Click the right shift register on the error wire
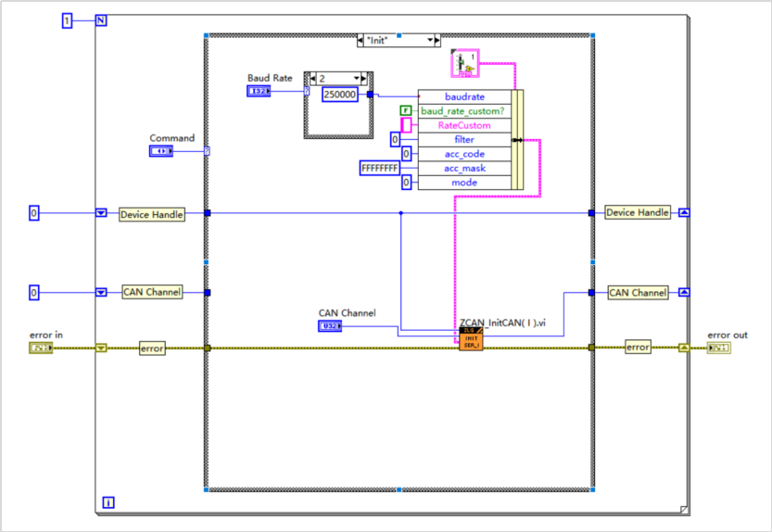Screen dimensions: 772x532 (684, 348)
